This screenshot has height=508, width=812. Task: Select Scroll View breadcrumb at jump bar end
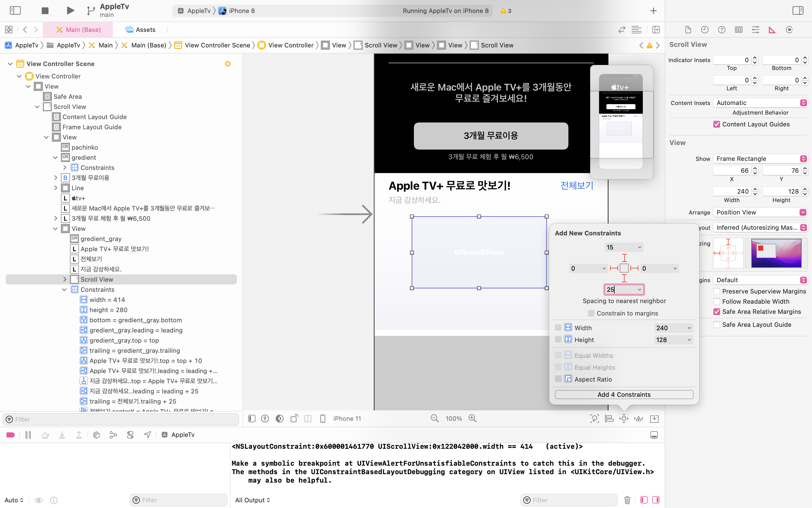(492, 45)
